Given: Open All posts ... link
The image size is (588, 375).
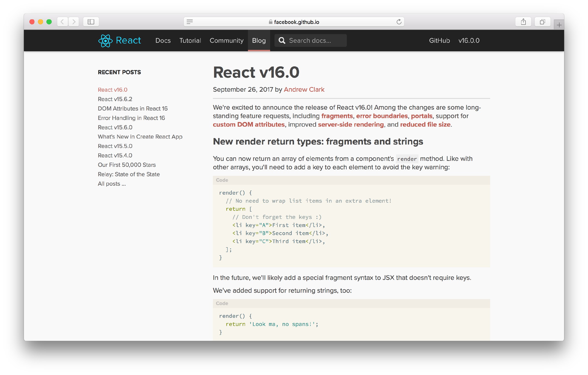Looking at the screenshot, I should [x=112, y=184].
